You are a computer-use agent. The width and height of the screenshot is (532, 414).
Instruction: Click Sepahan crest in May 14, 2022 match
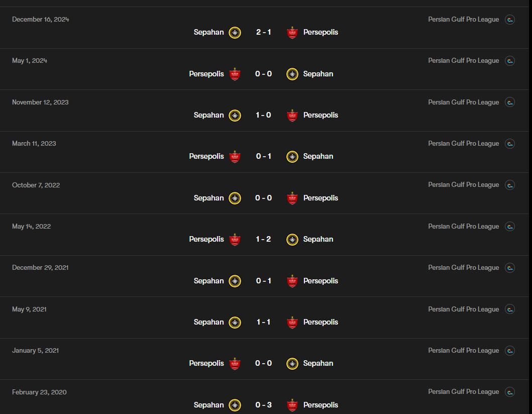coord(292,240)
